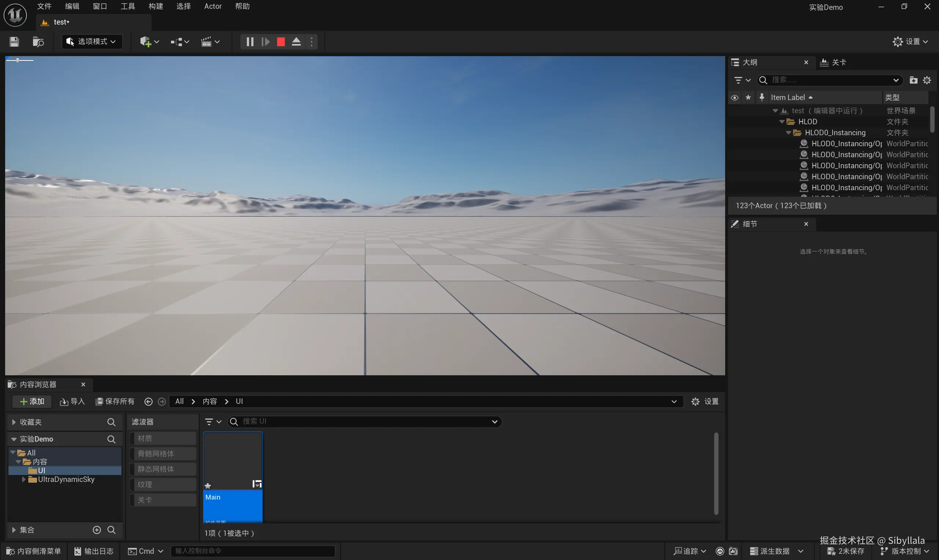Open content browser icon in toolbar
The width and height of the screenshot is (939, 560).
point(38,41)
